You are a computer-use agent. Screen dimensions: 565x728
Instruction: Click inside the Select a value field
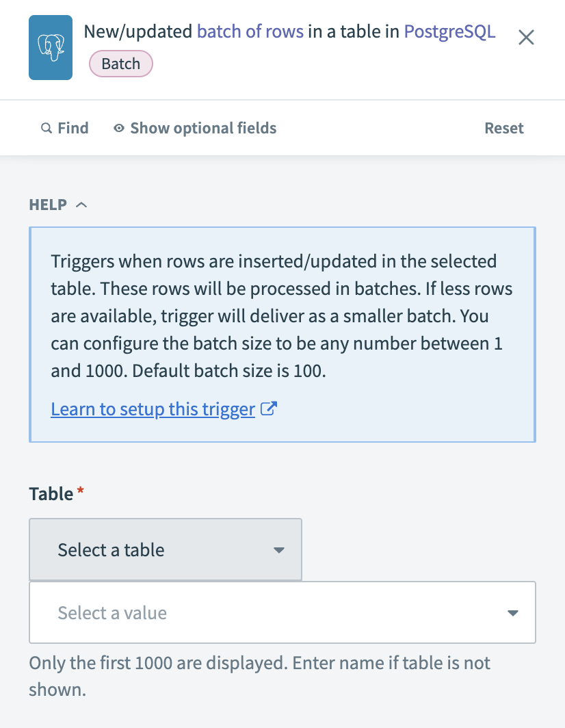click(x=205, y=612)
